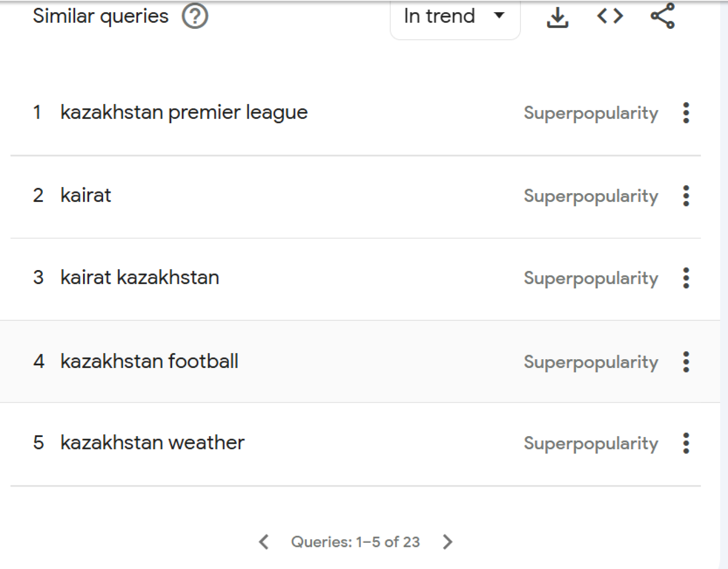Viewport: 728px width, 569px height.
Task: Open the kazakhstan football query
Action: (x=149, y=362)
